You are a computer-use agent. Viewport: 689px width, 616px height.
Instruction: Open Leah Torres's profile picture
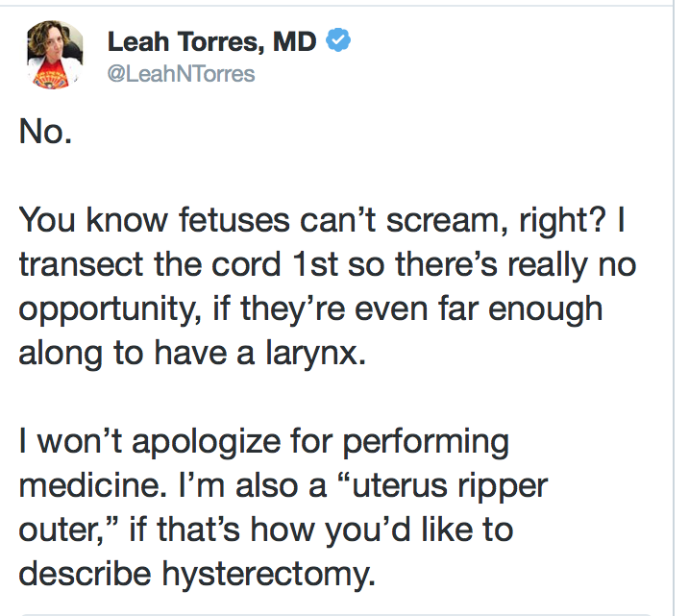55,55
